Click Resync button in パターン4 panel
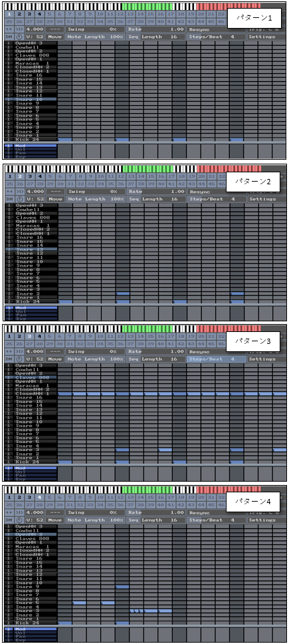Image resolution: width=289 pixels, height=644 pixels. click(217, 512)
